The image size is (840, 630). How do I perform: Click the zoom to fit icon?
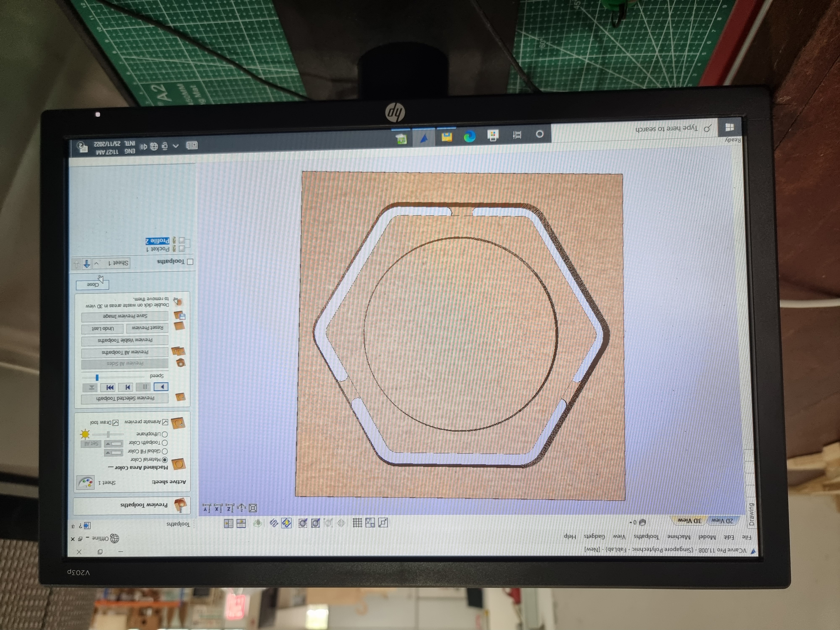pos(253,508)
